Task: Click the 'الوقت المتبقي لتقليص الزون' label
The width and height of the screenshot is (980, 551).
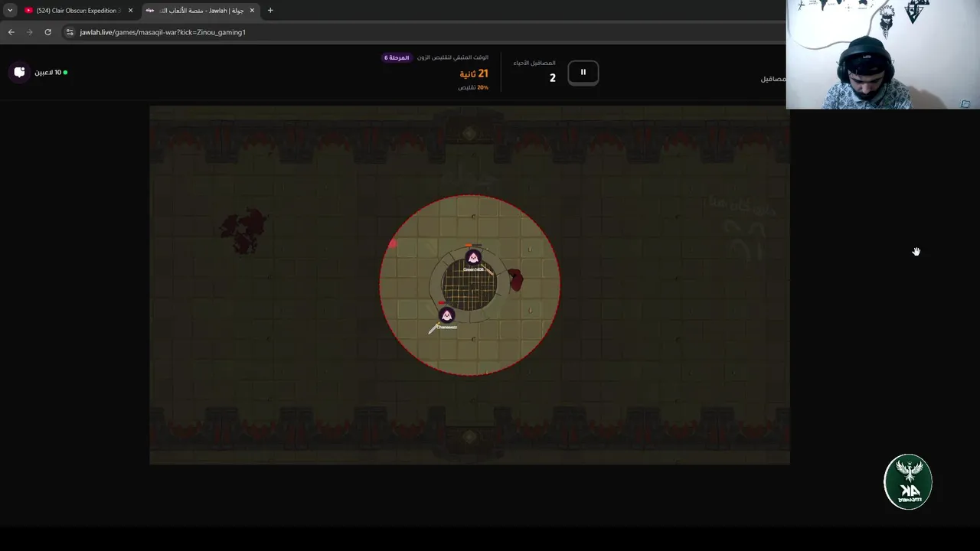Action: [x=452, y=58]
